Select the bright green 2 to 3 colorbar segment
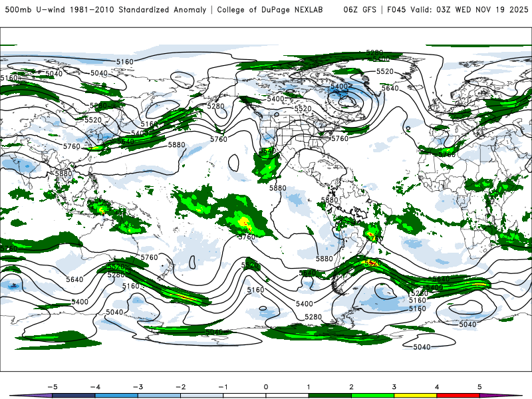Viewport: 532px width, 399px height. click(373, 396)
